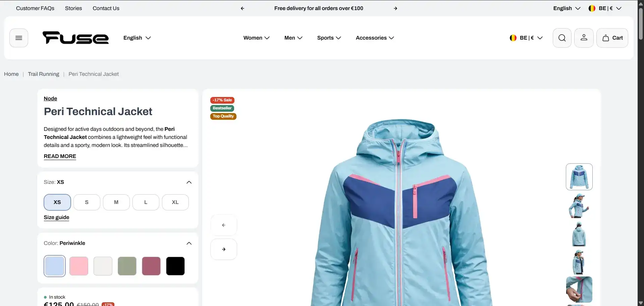The height and width of the screenshot is (306, 644).
Task: Click the Belgium flag icon in top bar
Action: 592,8
